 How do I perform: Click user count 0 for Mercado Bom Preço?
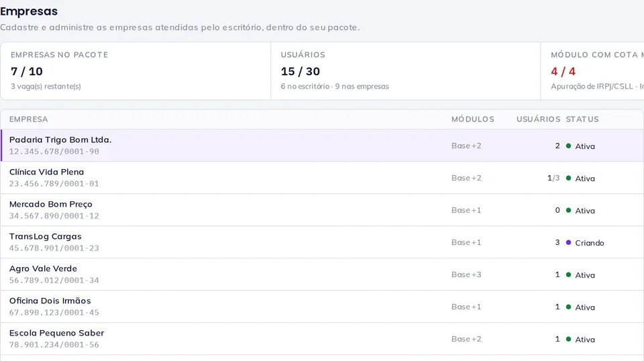click(557, 210)
